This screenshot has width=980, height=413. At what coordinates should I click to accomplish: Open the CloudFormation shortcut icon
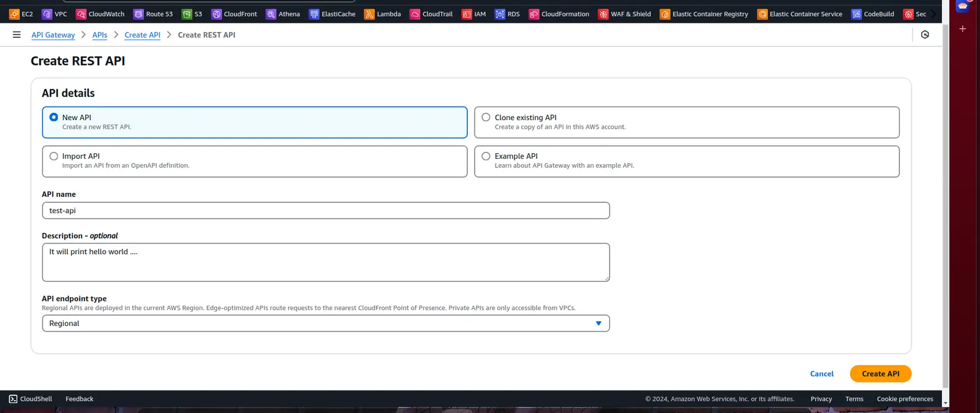[x=533, y=14]
